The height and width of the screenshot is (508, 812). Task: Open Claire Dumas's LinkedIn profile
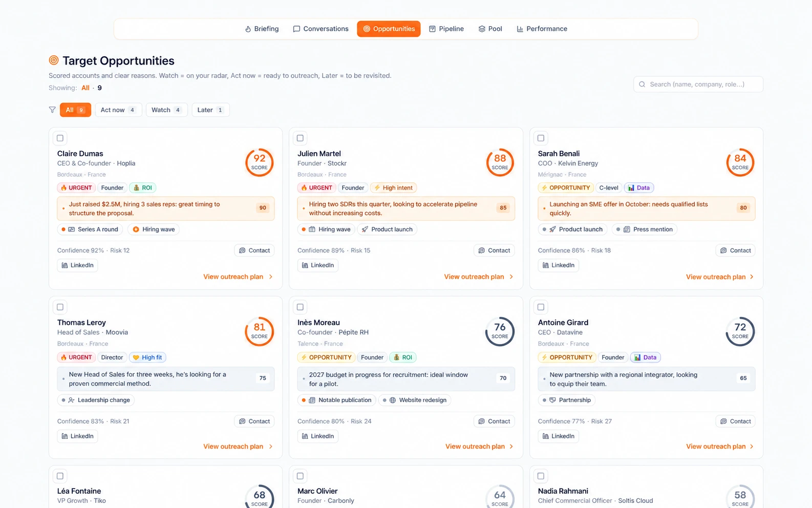click(x=78, y=265)
